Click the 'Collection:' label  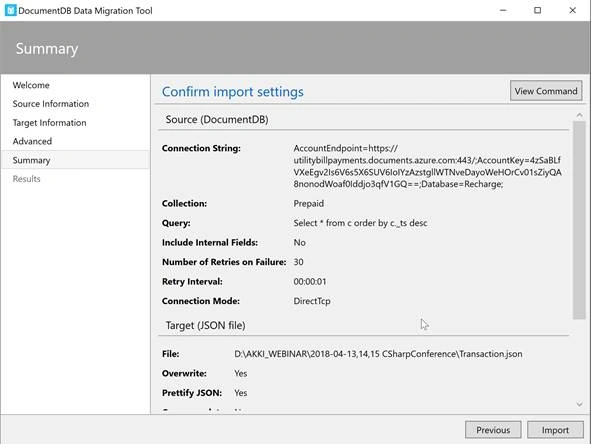(184, 204)
